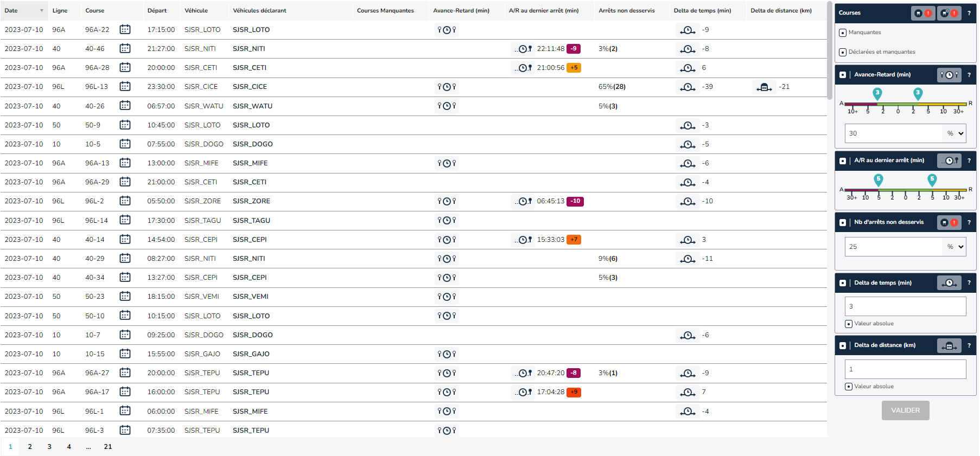Open percent unit dropdown in Nb d'arrêts filter

pos(955,247)
